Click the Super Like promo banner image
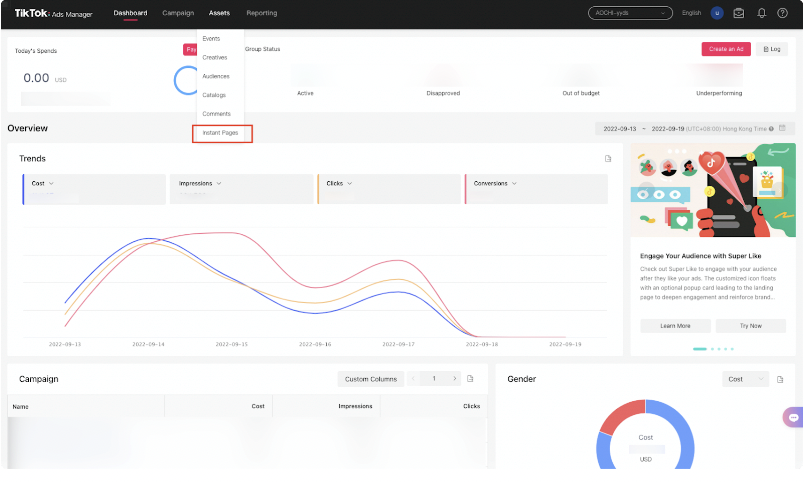The image size is (804, 482). [712, 190]
